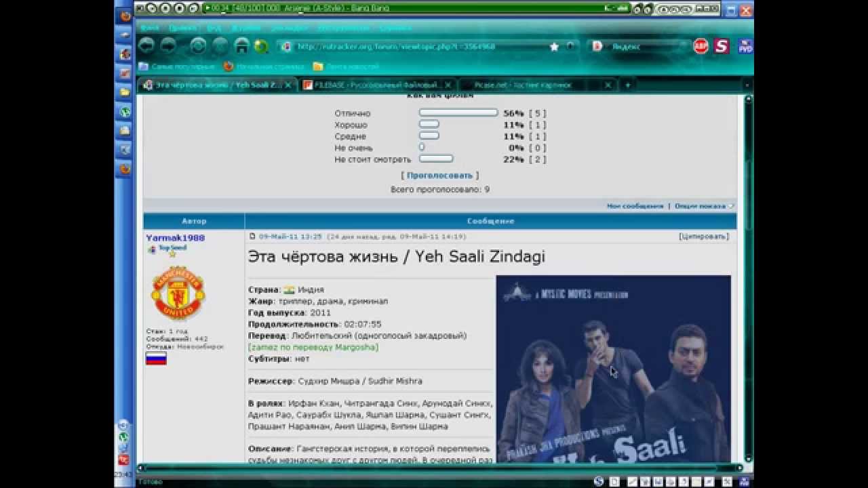The height and width of the screenshot is (488, 868).
Task: Close the Yeh Saali Zindagi tab
Action: (x=288, y=85)
